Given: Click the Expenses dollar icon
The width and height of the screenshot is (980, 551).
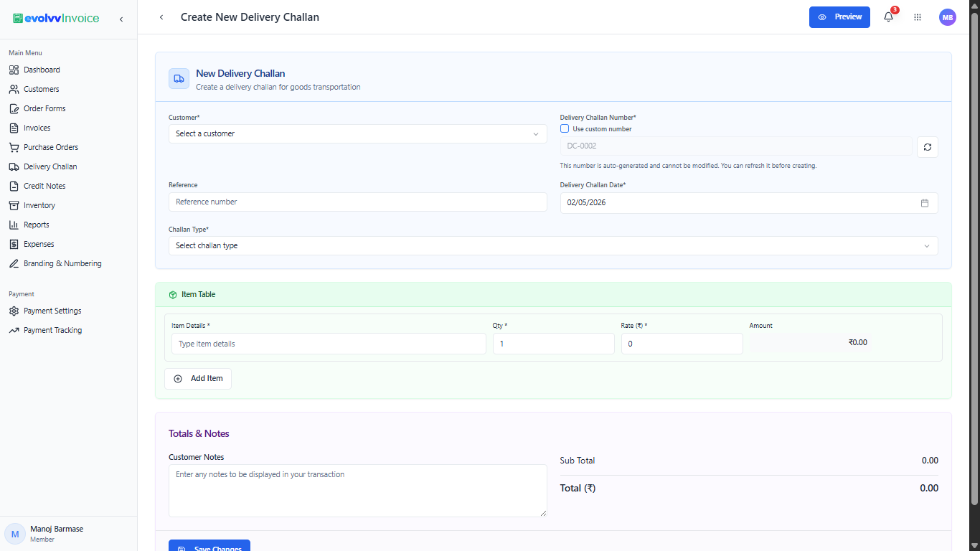Looking at the screenshot, I should tap(14, 244).
